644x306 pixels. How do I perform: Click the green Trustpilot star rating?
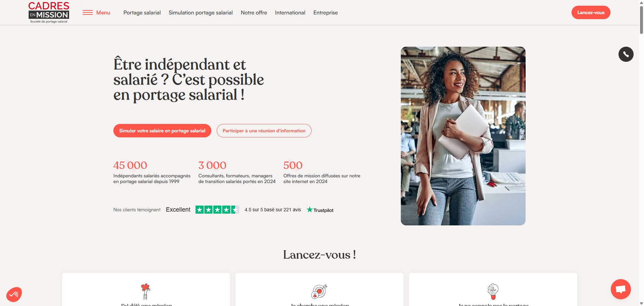coord(217,210)
